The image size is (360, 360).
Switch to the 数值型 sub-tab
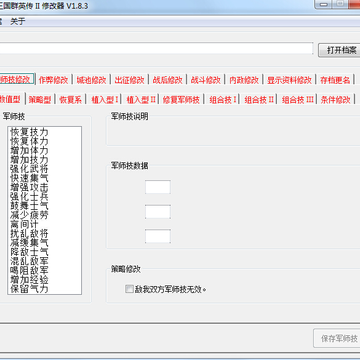click(x=11, y=99)
